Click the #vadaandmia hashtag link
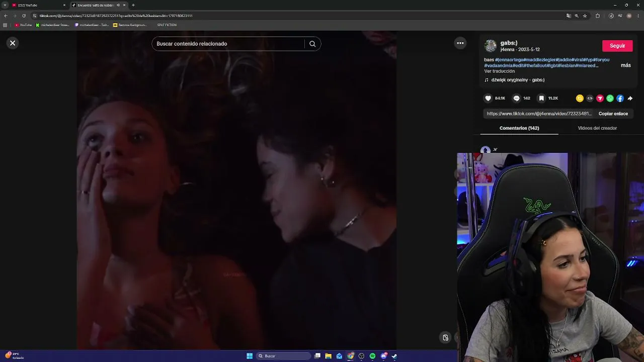 (x=498, y=65)
